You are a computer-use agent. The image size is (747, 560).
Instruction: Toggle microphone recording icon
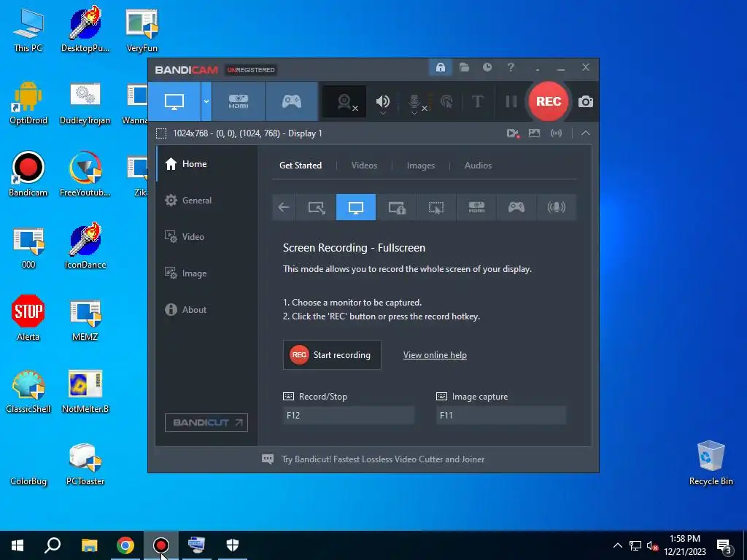coord(414,102)
